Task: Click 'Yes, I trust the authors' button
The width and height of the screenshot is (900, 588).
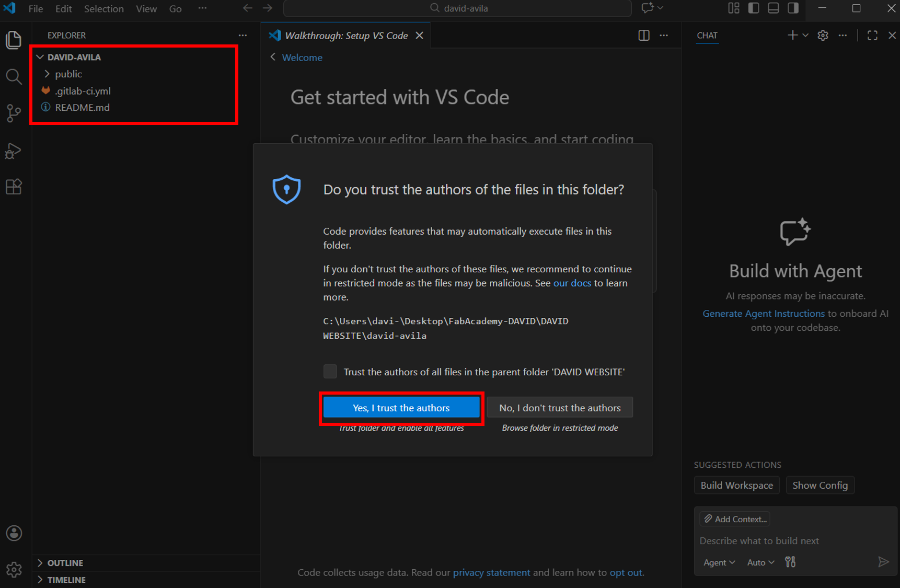Action: (401, 408)
